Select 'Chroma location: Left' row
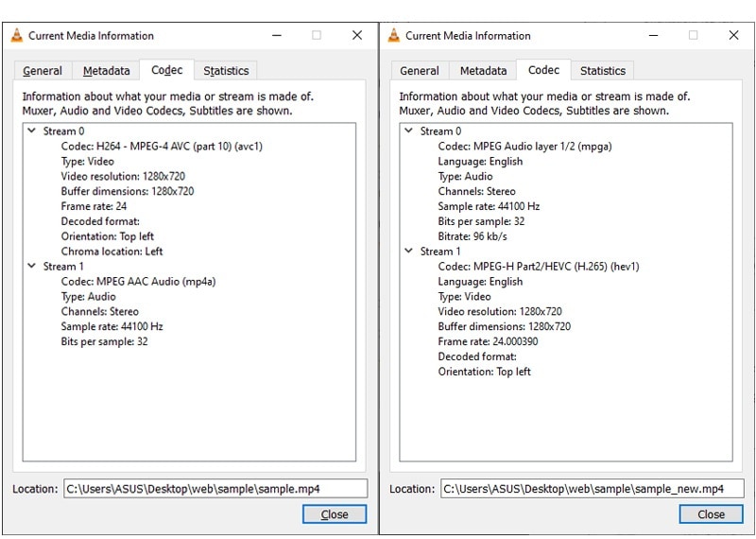Image resolution: width=756 pixels, height=539 pixels. (112, 251)
